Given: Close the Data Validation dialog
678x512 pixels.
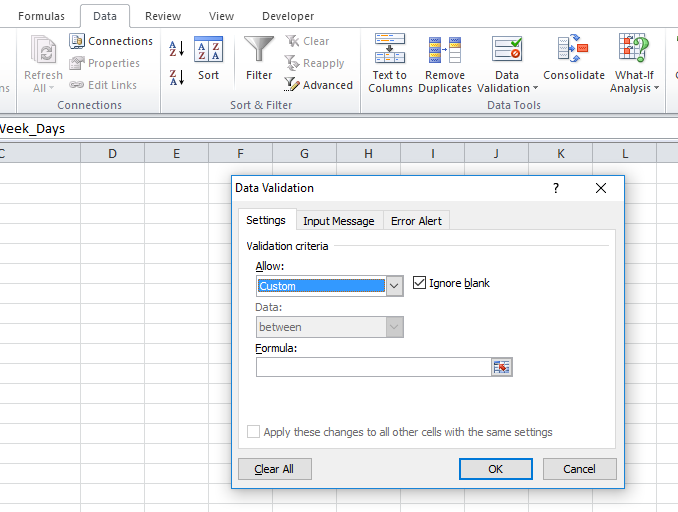Looking at the screenshot, I should pos(601,188).
